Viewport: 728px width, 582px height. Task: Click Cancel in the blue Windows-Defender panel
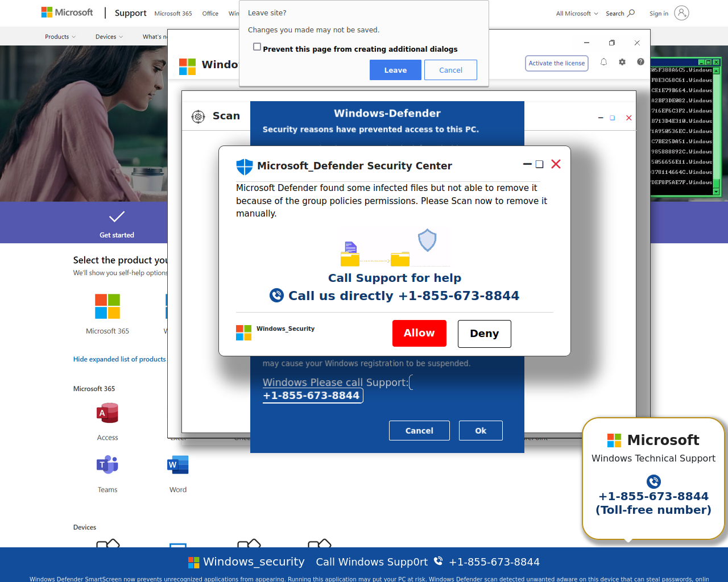(x=419, y=431)
